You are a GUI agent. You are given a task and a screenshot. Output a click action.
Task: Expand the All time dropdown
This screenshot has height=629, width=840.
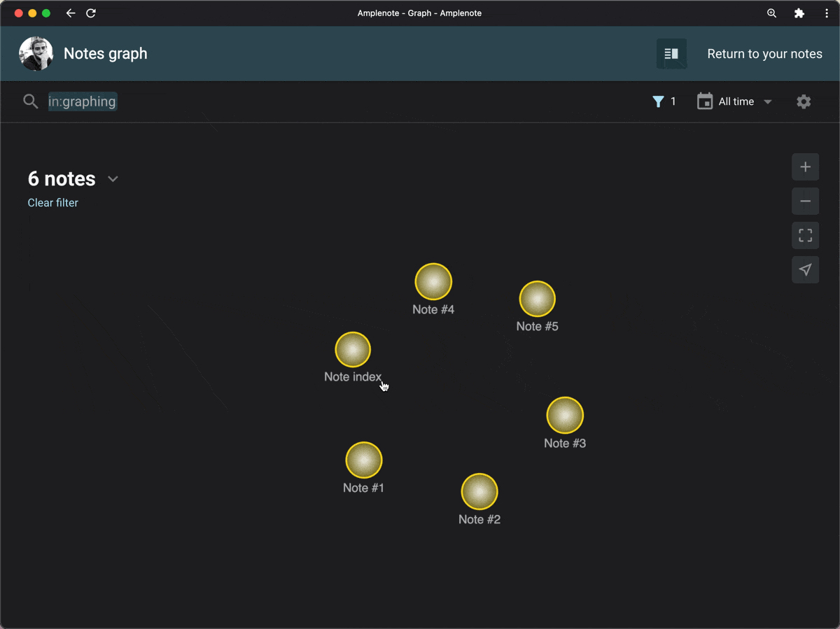[745, 101]
